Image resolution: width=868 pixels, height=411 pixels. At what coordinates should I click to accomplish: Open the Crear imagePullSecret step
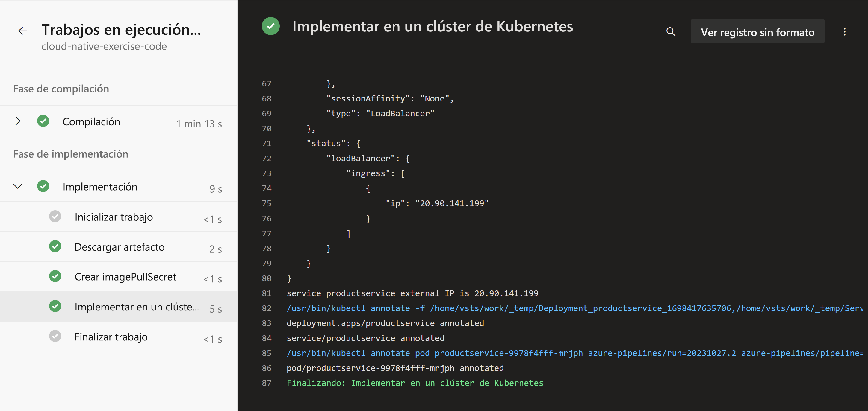[x=125, y=277]
